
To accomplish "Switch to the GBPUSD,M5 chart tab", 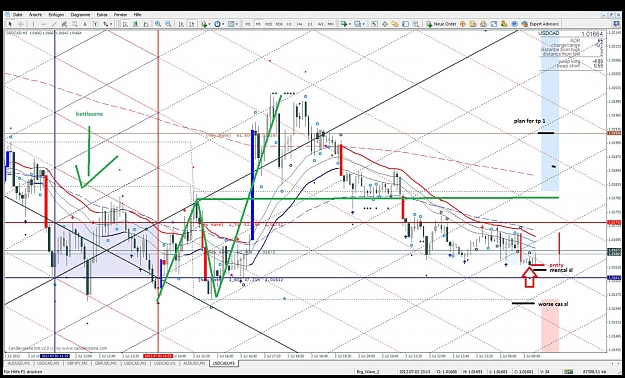I will [x=105, y=363].
